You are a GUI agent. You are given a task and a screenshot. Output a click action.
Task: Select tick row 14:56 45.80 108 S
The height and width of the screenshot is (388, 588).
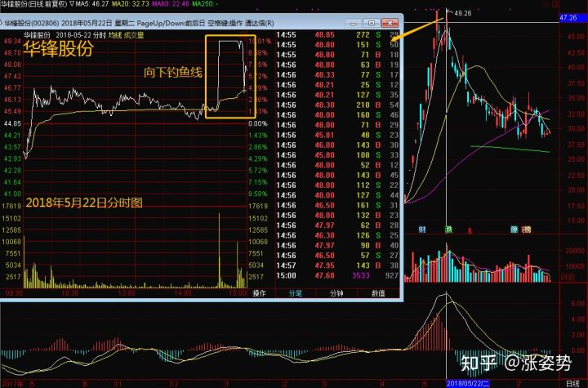pyautogui.click(x=337, y=155)
